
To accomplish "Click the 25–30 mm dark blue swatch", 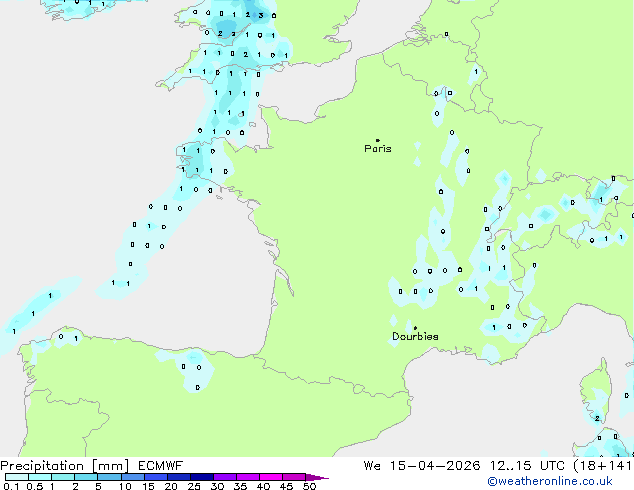I will click(x=201, y=477).
